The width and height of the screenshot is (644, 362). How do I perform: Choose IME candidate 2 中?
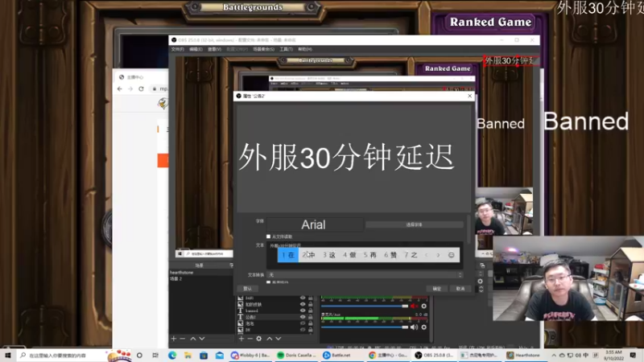(x=308, y=255)
